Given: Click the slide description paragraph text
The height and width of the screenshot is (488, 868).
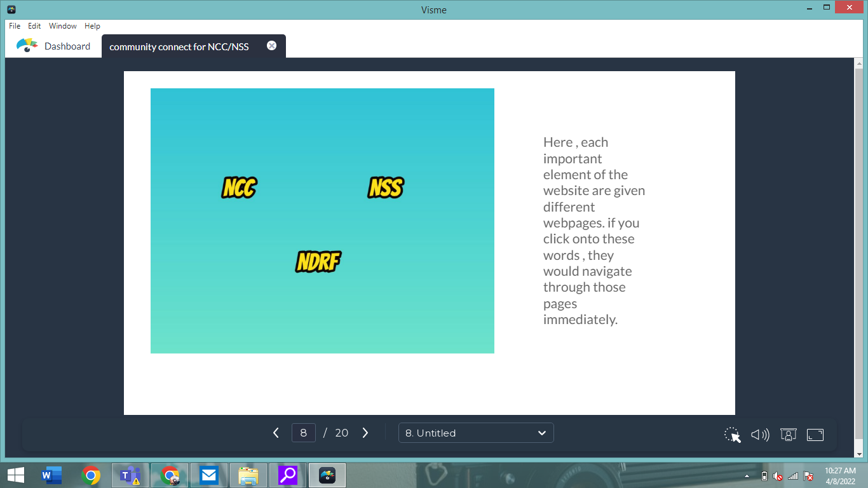Looking at the screenshot, I should tap(594, 231).
